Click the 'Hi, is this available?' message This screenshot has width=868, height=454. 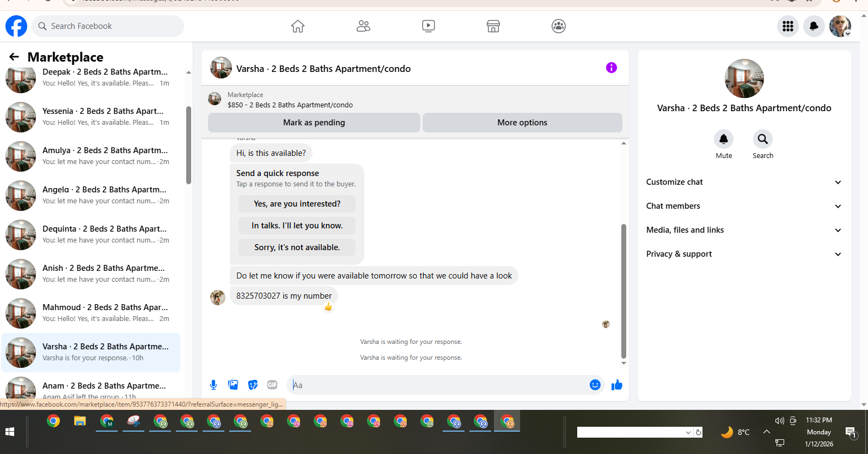pyautogui.click(x=271, y=153)
